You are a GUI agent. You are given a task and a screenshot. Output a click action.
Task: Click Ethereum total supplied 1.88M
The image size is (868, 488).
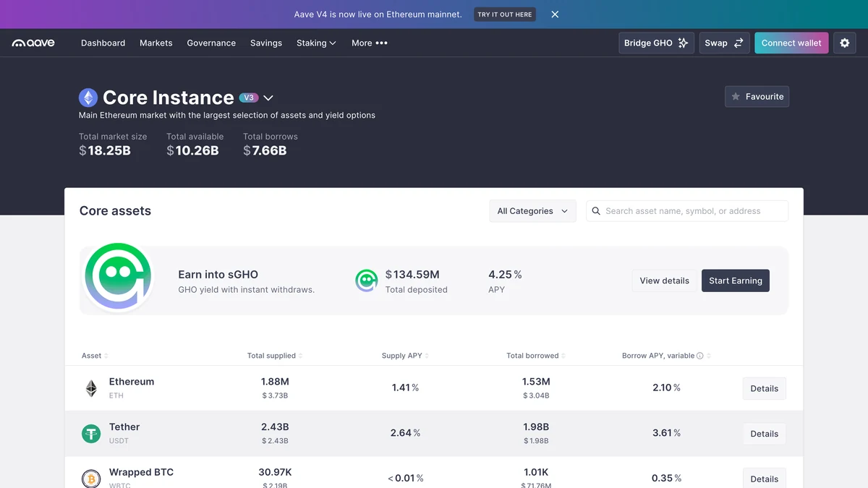tap(275, 382)
